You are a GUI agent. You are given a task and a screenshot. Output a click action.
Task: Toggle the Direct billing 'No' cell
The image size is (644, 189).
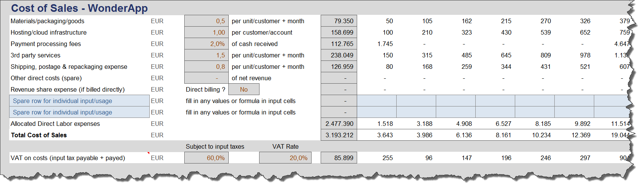[x=244, y=89]
